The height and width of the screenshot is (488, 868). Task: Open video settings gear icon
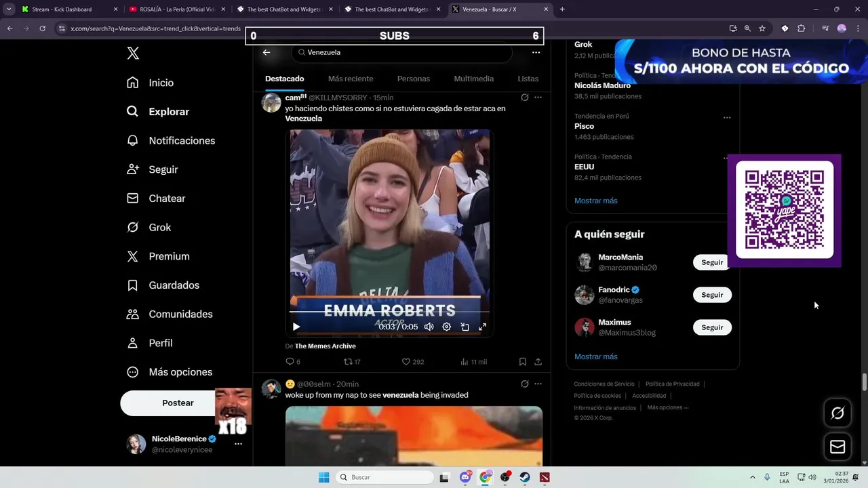coord(446,327)
